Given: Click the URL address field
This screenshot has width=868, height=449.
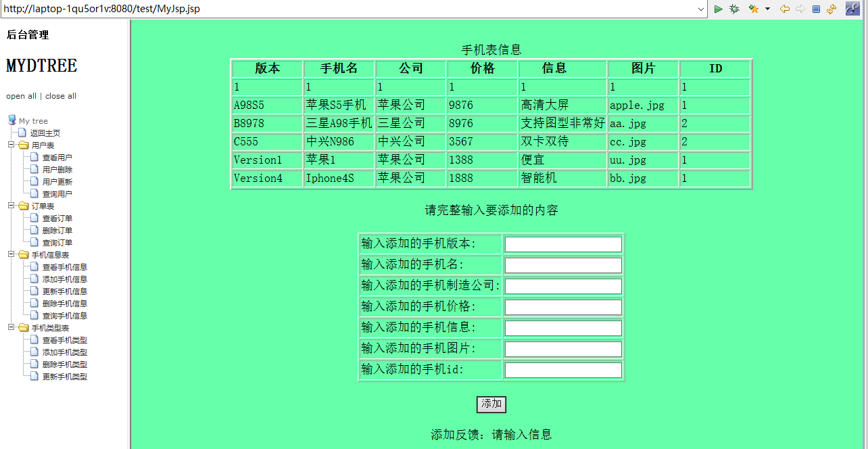Looking at the screenshot, I should 348,9.
